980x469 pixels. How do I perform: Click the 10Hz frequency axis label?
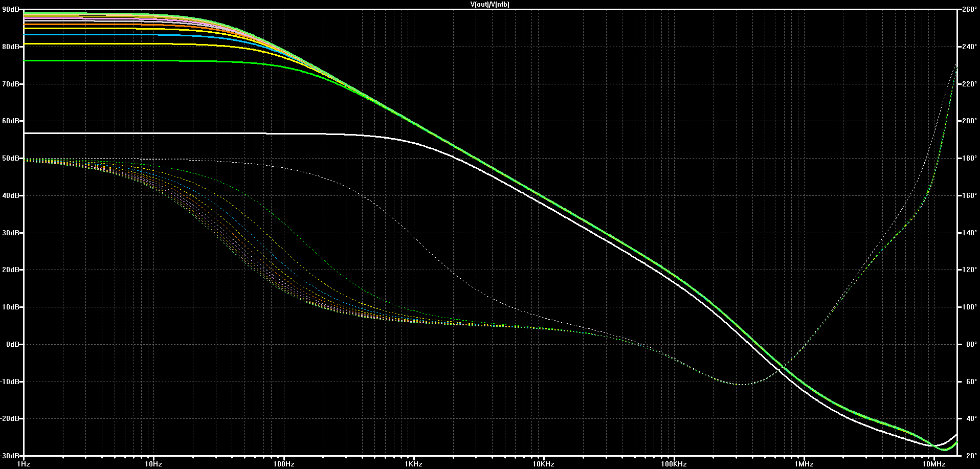pos(153,464)
